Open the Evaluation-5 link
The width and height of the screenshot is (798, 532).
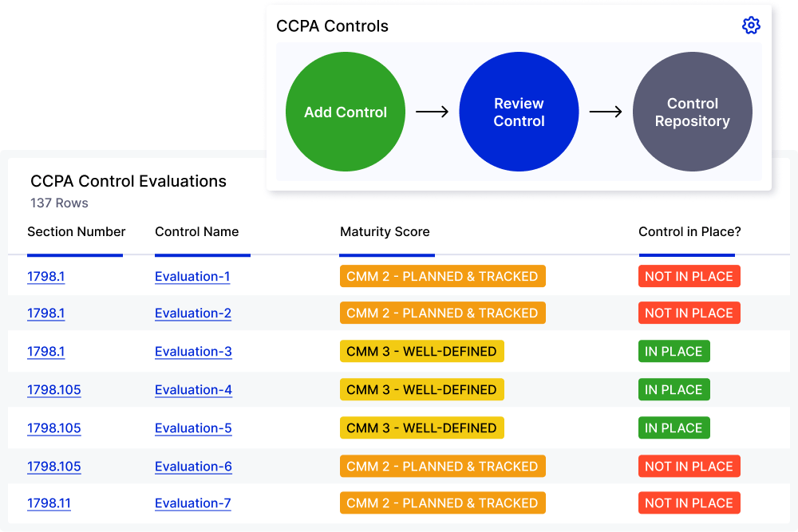(x=193, y=428)
